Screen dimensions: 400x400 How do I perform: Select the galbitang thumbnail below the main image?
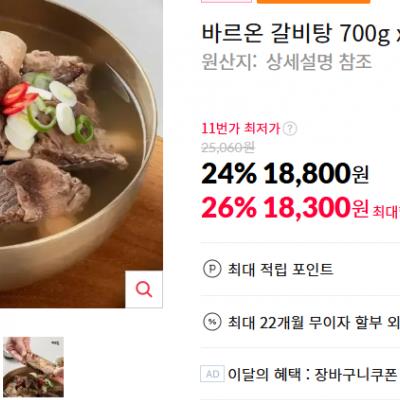pyautogui.click(x=33, y=367)
